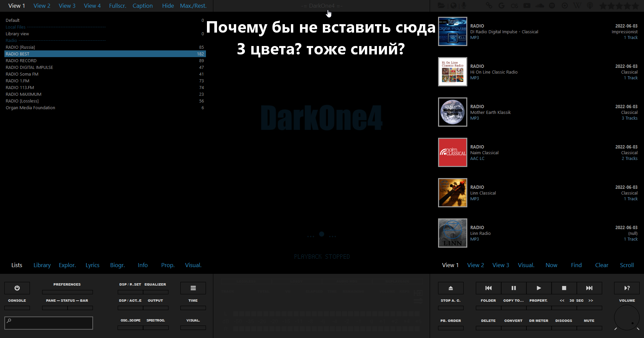Open the YouTube icon in top toolbar
The width and height of the screenshot is (644, 338).
[x=527, y=6]
